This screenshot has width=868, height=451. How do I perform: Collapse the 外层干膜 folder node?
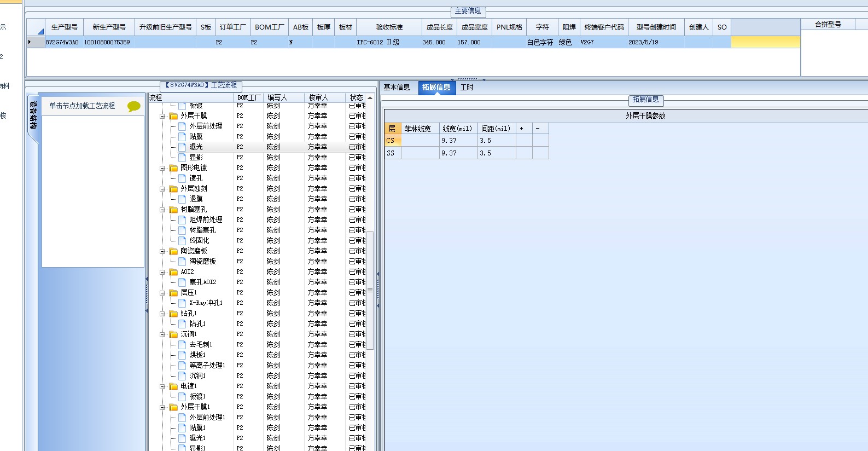point(162,116)
